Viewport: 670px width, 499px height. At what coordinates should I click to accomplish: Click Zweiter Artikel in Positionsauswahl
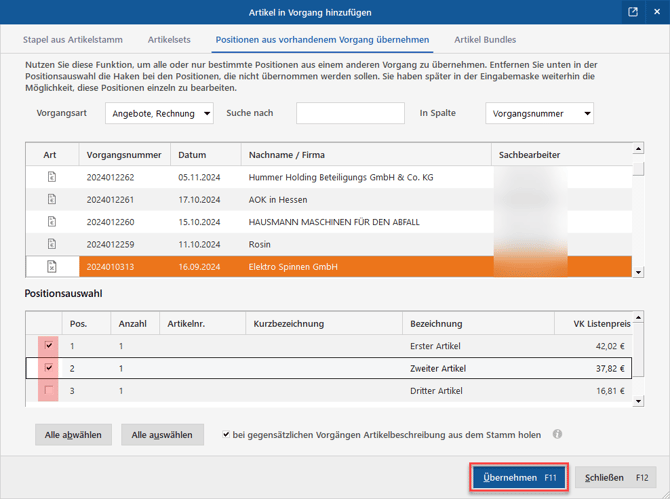[438, 368]
